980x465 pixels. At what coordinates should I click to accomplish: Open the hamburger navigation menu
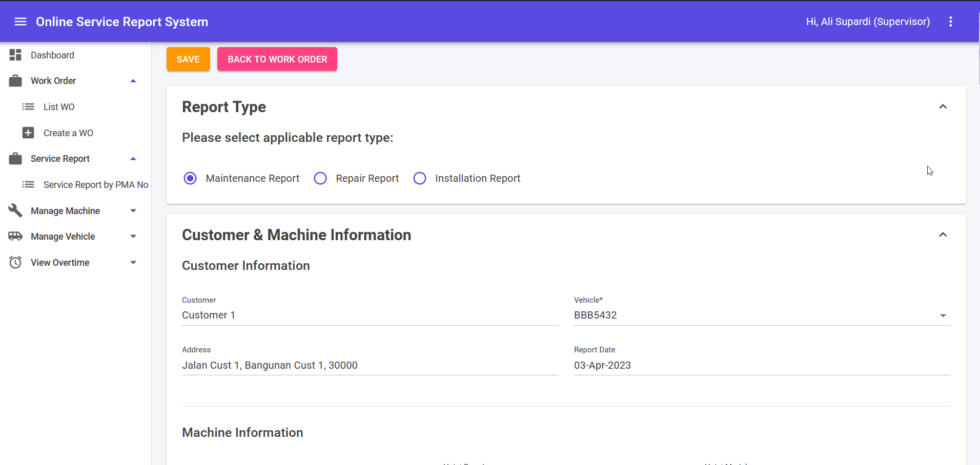(x=21, y=22)
